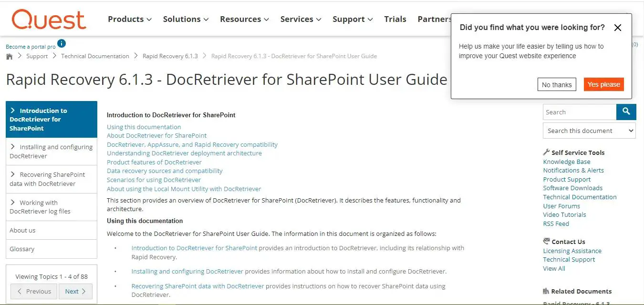Open the Services menu
The width and height of the screenshot is (644, 305).
(x=301, y=19)
